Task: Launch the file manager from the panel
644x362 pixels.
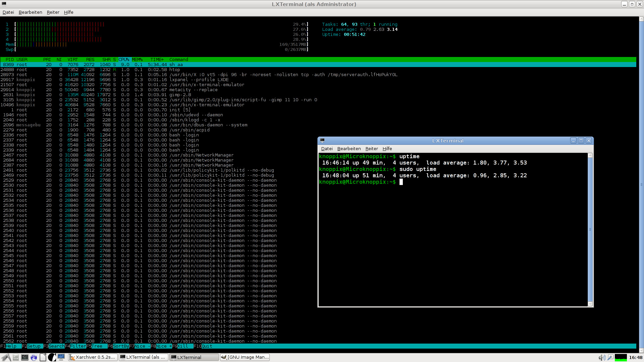Action: (x=16, y=357)
